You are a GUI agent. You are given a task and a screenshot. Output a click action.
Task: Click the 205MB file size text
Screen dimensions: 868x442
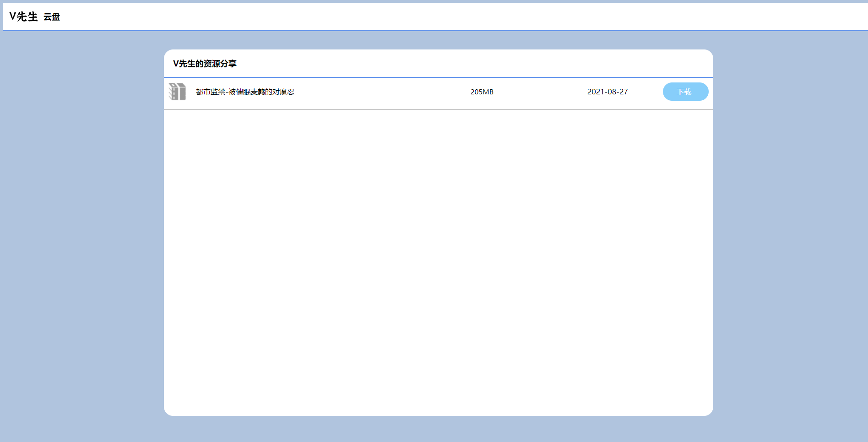tap(482, 92)
